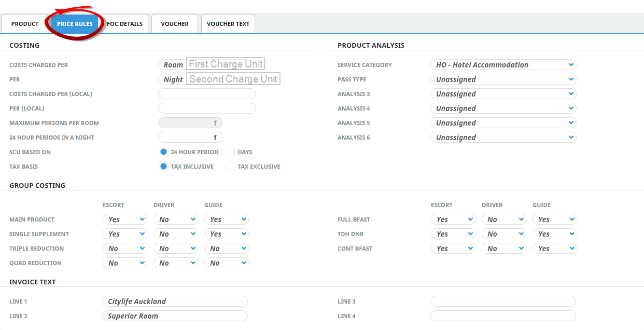Viewport: 644px width, 330px height.
Task: Expand the Service Category dropdown
Action: pyautogui.click(x=502, y=65)
